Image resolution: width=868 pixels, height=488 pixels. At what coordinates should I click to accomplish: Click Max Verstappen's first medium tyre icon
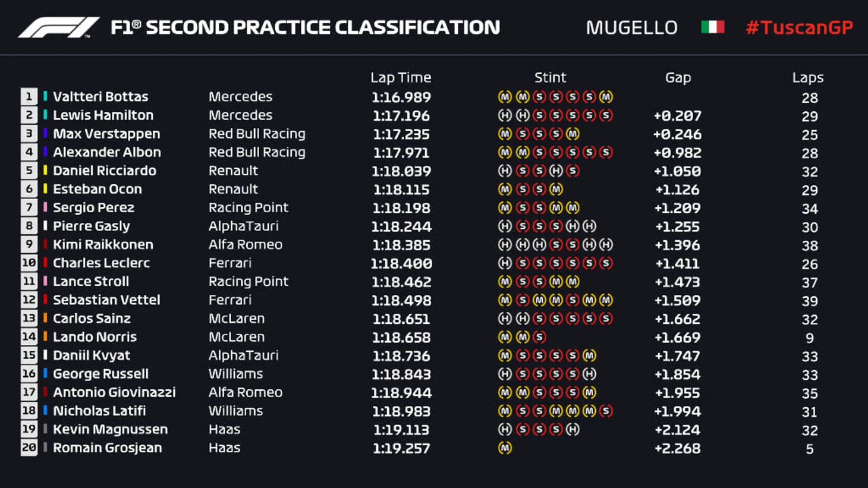(505, 134)
